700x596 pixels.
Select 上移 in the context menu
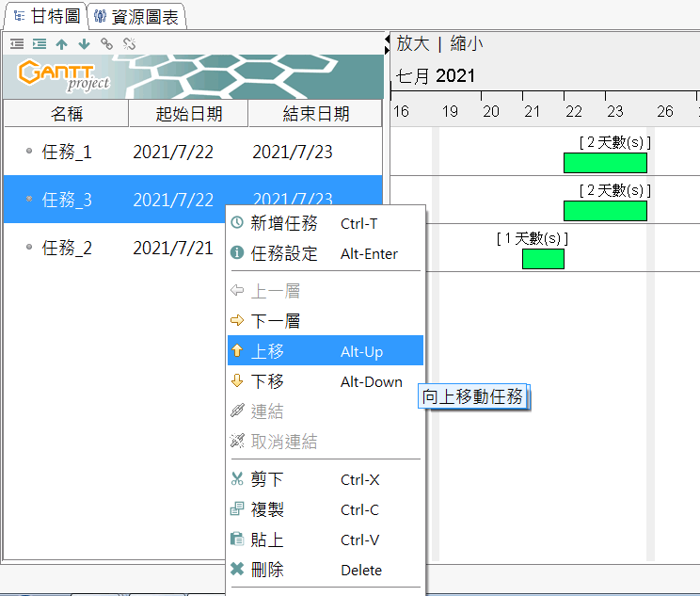coord(267,351)
